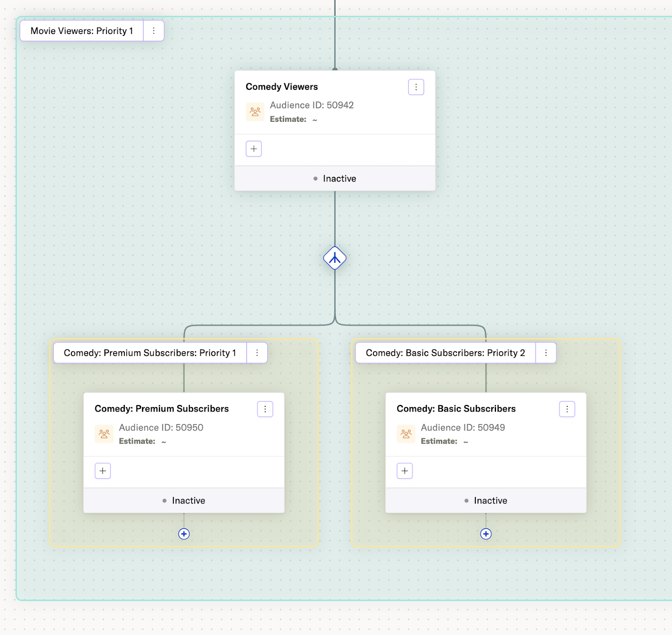Click Inactive status on Premium Subscribers card

tap(184, 501)
